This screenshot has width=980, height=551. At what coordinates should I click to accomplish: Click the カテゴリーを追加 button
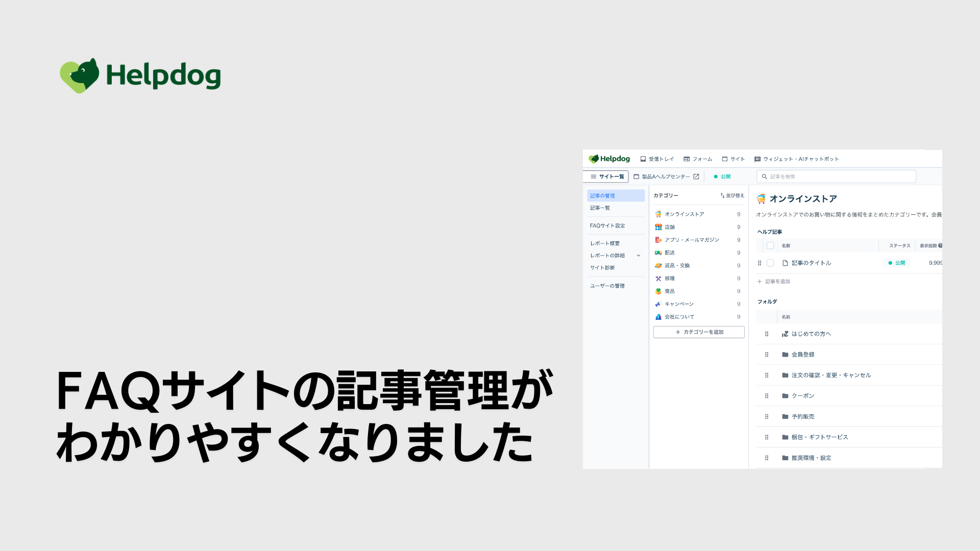[x=699, y=332]
